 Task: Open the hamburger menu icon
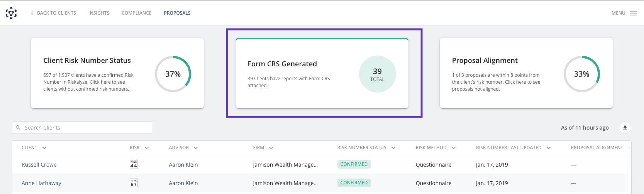tap(633, 13)
